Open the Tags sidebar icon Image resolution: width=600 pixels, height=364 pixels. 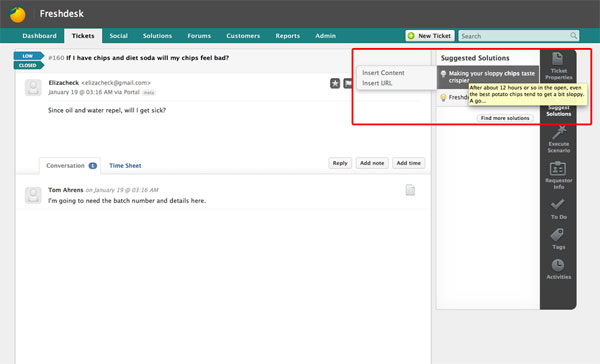[x=558, y=239]
